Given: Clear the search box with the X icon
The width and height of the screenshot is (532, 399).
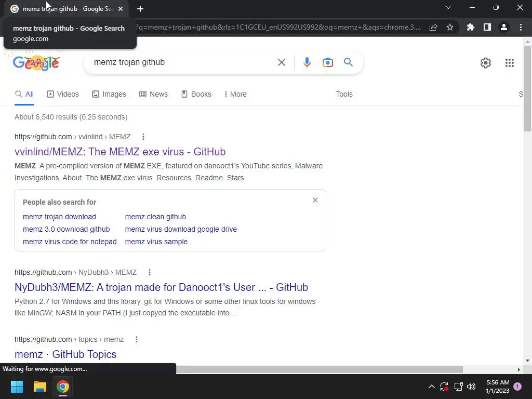Looking at the screenshot, I should tap(281, 62).
